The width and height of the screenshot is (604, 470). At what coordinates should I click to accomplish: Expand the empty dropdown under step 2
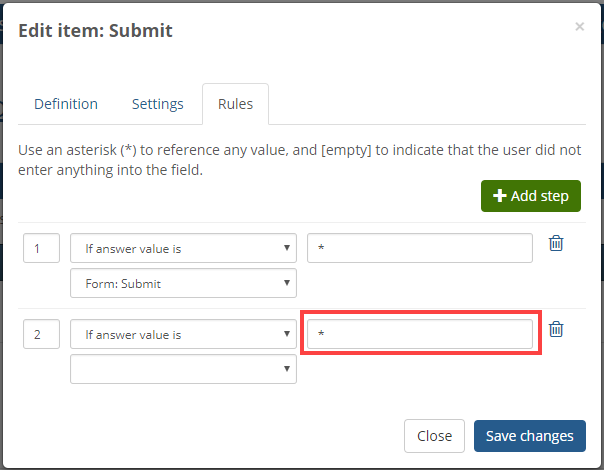point(183,369)
